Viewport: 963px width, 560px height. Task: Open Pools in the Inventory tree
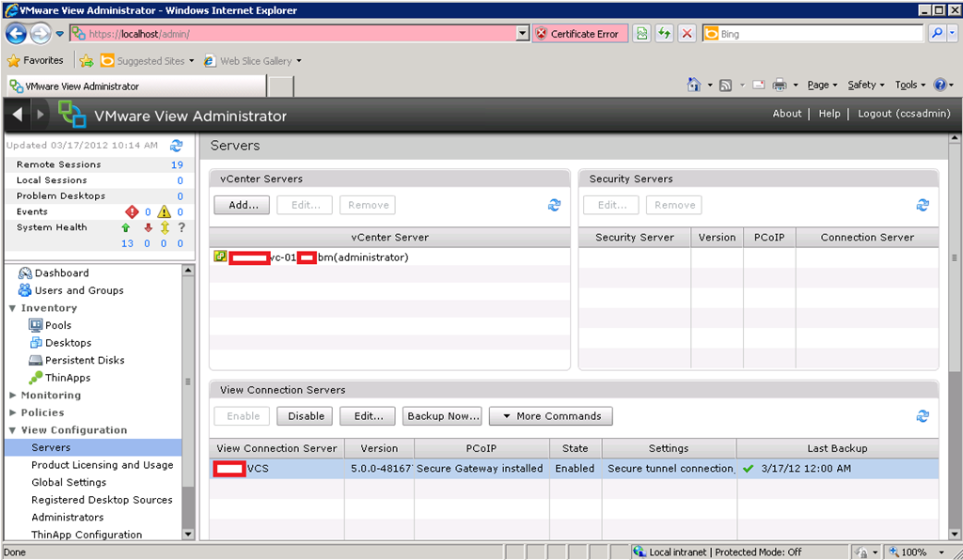pyautogui.click(x=58, y=325)
